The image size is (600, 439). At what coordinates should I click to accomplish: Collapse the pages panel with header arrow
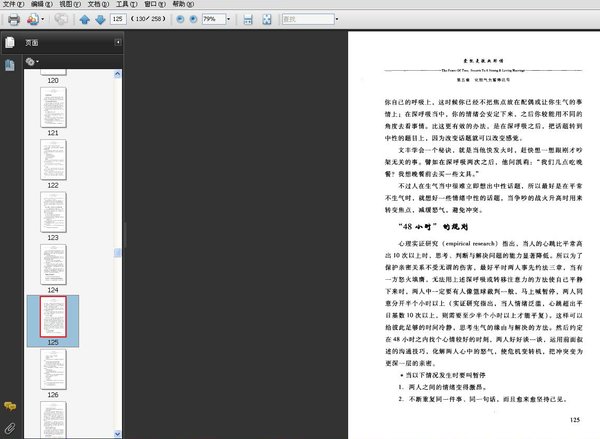[118, 43]
